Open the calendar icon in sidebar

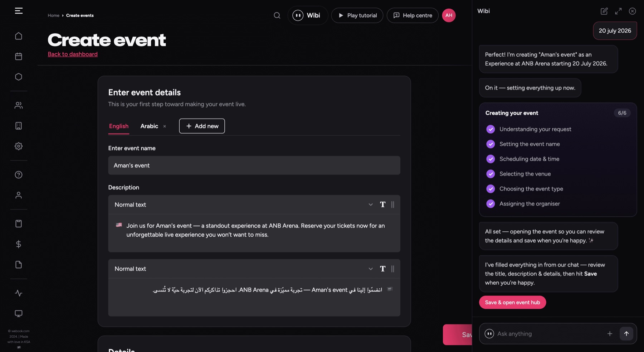click(x=19, y=56)
